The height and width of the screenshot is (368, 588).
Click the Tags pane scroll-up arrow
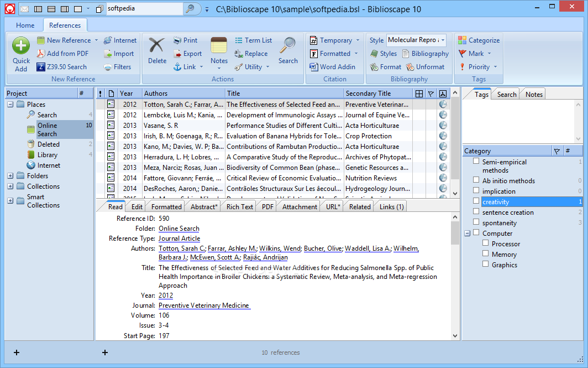(578, 105)
